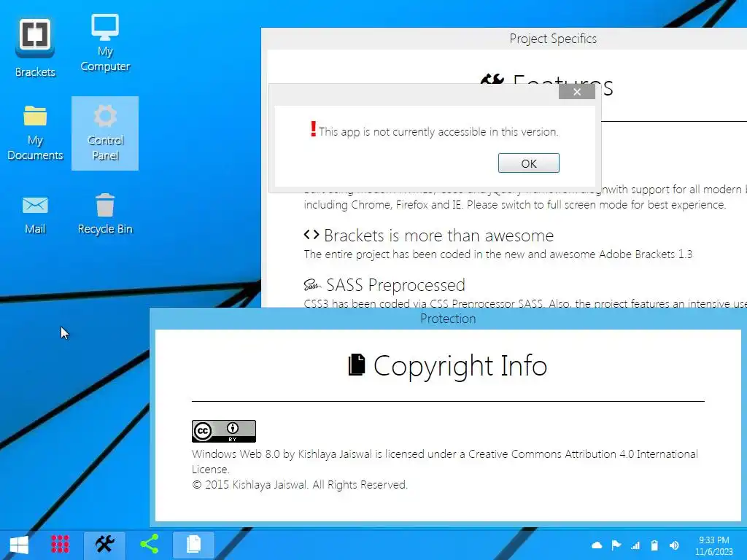Click the cloud icon in system tray

pos(597,545)
